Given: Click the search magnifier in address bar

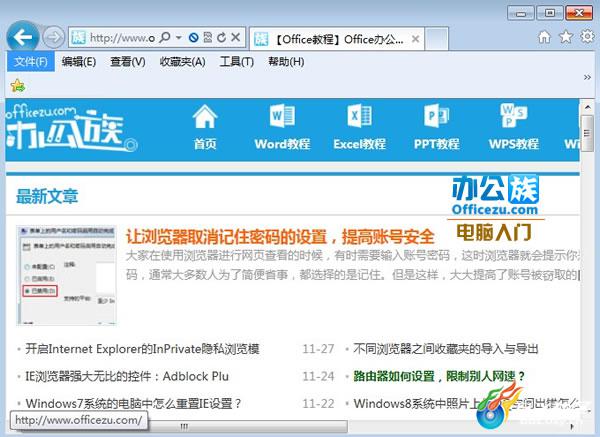Looking at the screenshot, I should [x=165, y=37].
